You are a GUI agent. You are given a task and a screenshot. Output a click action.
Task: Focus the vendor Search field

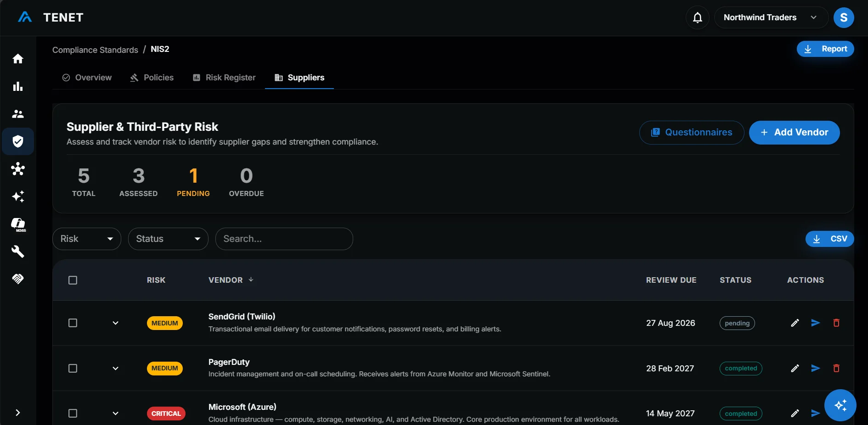[284, 239]
